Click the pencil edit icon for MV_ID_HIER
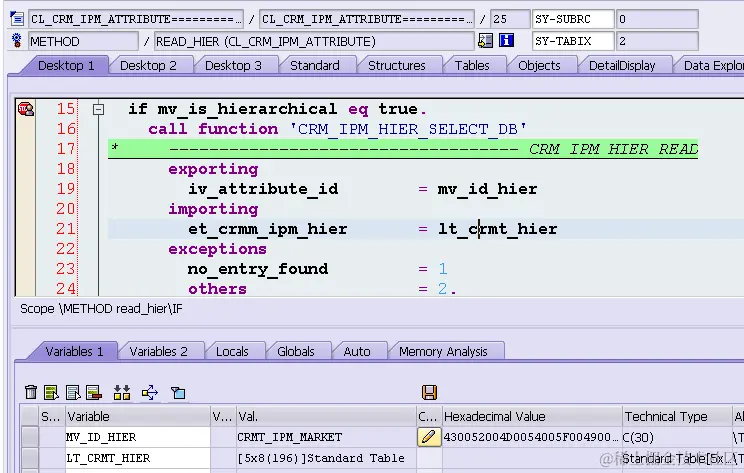The width and height of the screenshot is (744, 473). 429,436
